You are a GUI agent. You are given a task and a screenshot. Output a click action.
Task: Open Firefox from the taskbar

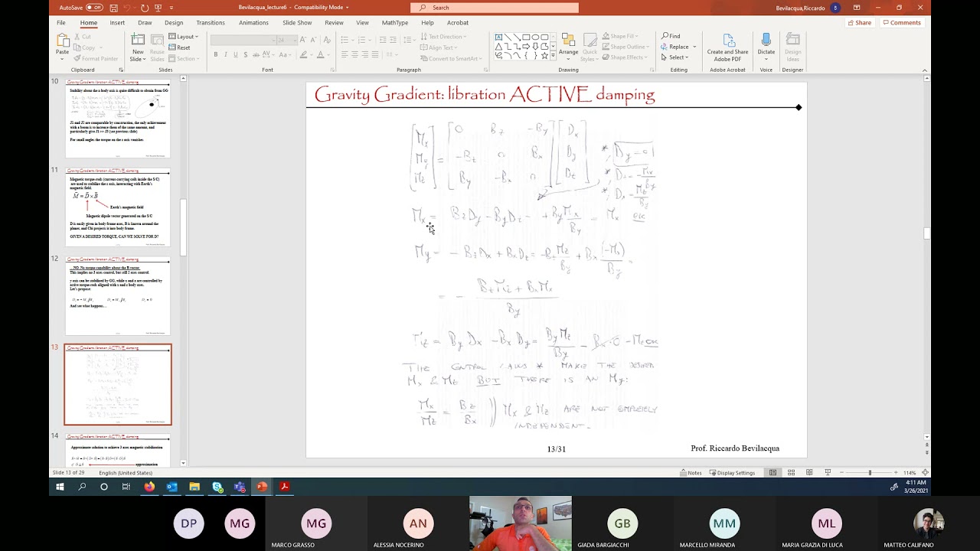pos(149,487)
